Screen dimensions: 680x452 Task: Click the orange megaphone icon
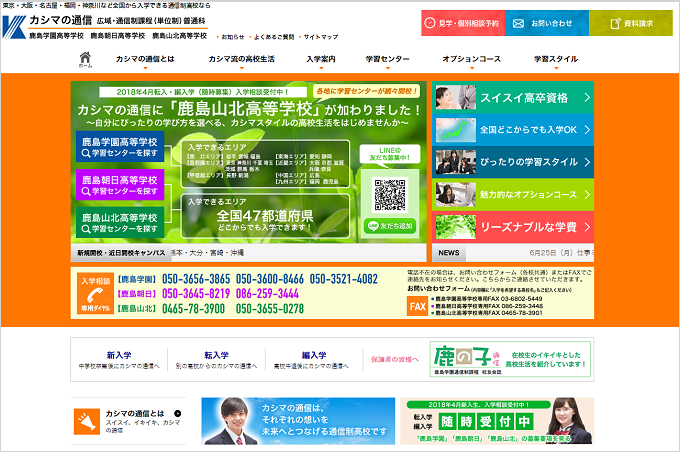pyautogui.click(x=87, y=421)
